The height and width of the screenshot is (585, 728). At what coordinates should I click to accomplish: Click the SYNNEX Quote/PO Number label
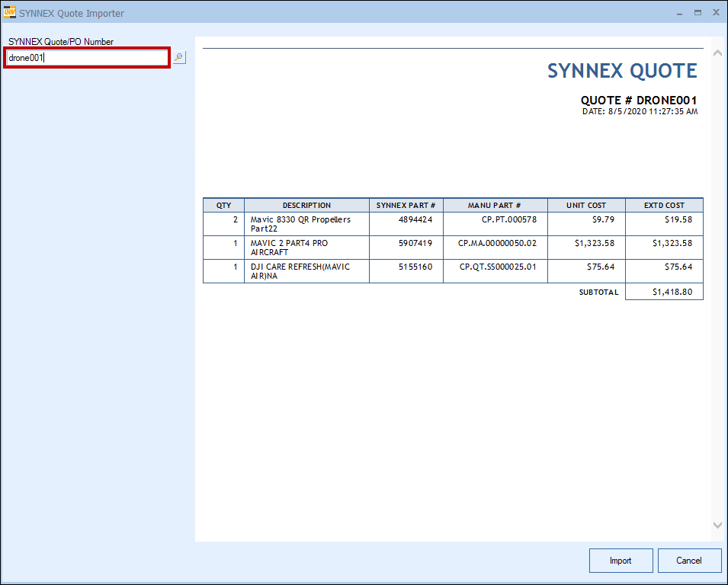pyautogui.click(x=61, y=42)
